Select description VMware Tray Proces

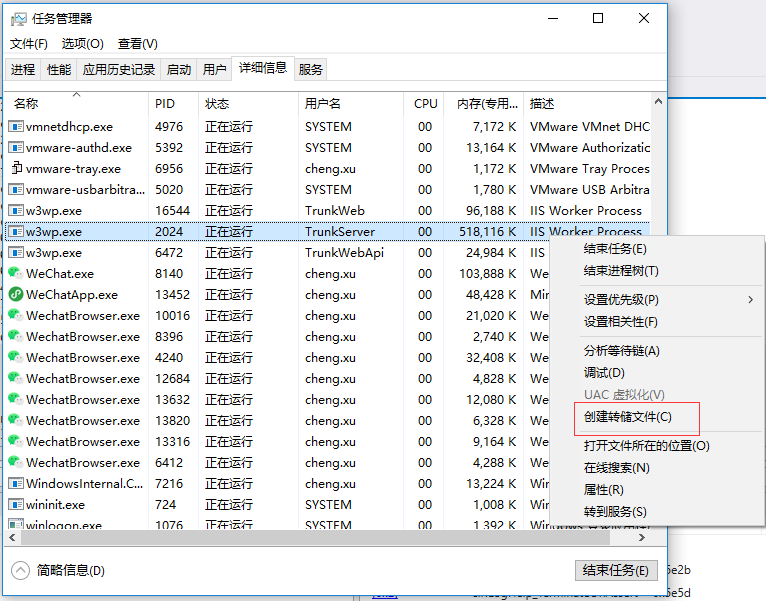590,169
